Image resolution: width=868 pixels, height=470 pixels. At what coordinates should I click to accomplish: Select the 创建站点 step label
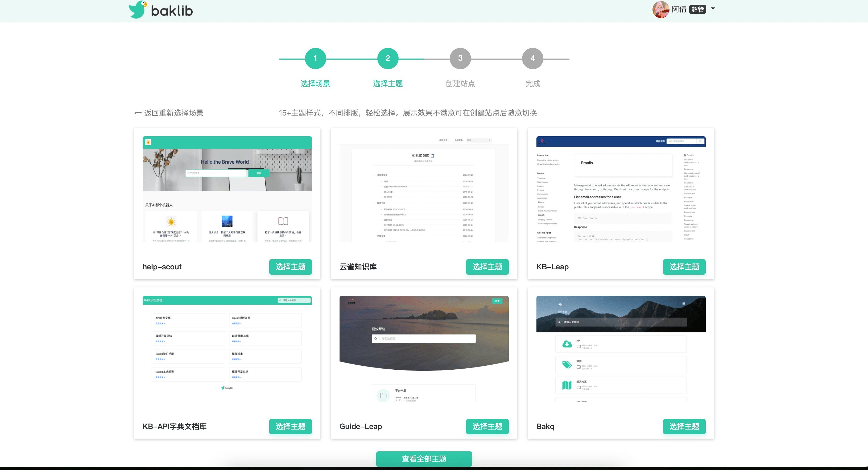tap(460, 84)
